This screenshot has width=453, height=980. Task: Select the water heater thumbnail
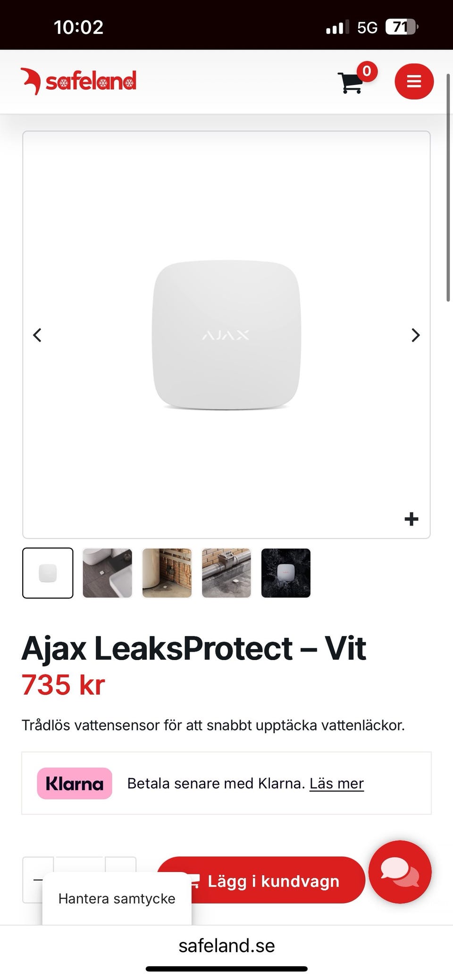[x=167, y=573]
